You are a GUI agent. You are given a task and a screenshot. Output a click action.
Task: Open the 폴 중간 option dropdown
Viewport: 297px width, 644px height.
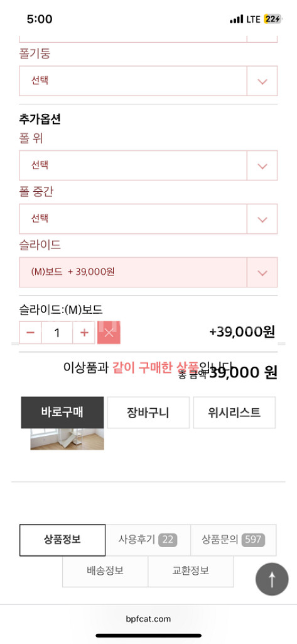(148, 219)
